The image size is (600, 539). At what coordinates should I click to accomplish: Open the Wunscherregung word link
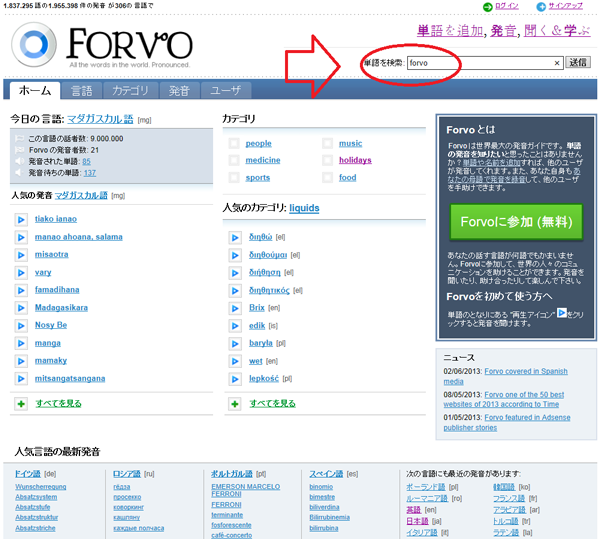click(x=41, y=487)
